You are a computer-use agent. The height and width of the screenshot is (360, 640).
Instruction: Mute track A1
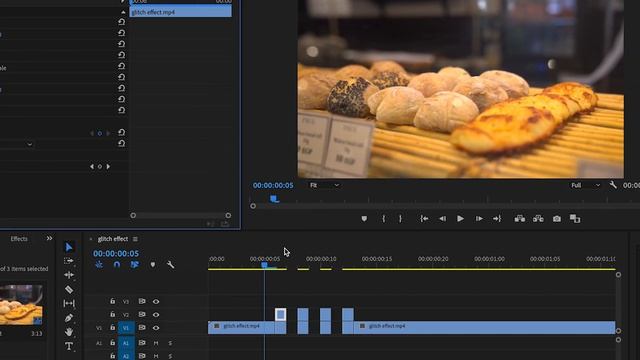point(156,343)
